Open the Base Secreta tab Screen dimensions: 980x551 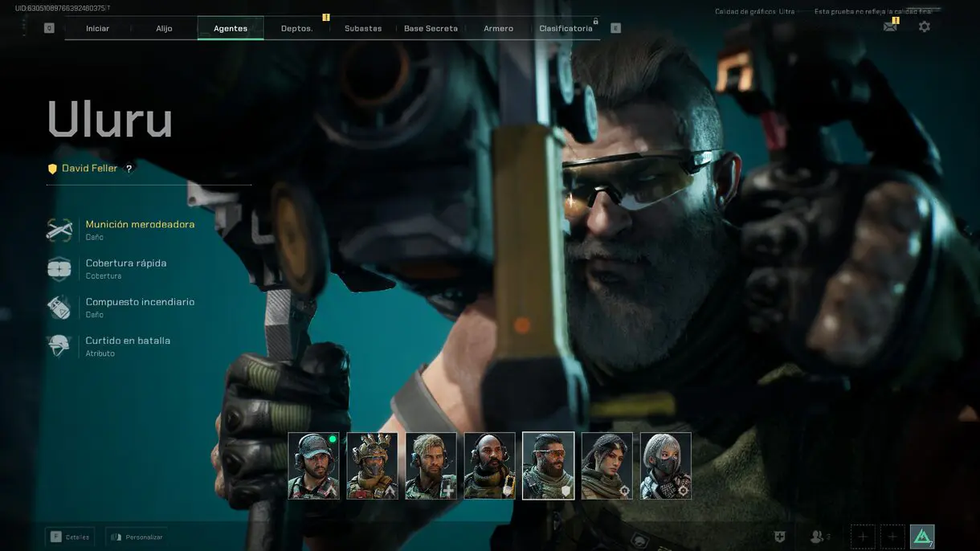click(431, 28)
